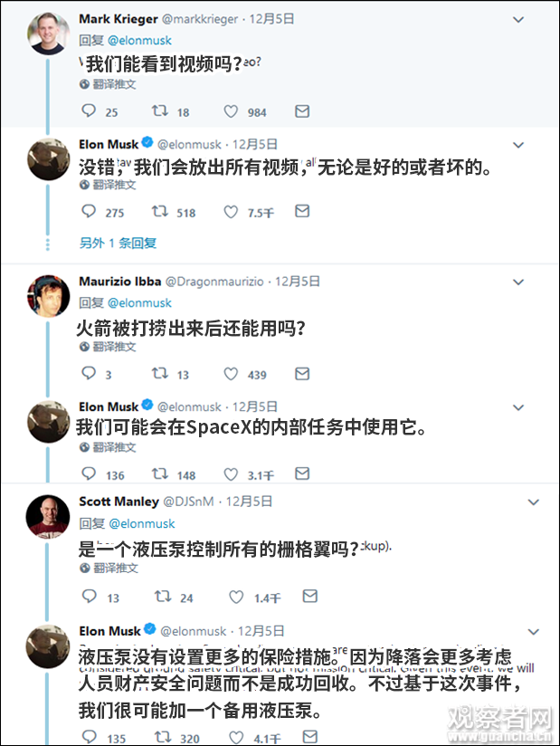Image resolution: width=560 pixels, height=746 pixels.
Task: Open the dropdown arrow on Mark Krieger's tweet
Action: [x=518, y=20]
